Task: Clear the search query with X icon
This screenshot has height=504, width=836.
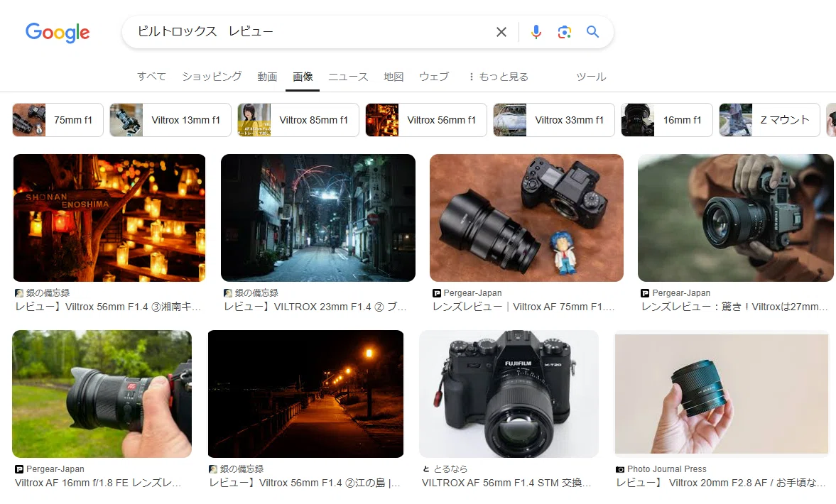Action: click(501, 32)
